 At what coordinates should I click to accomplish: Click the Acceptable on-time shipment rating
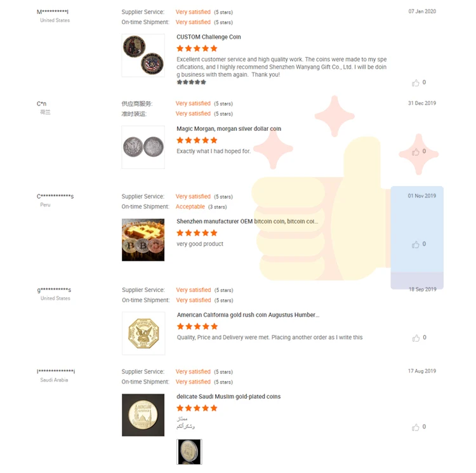(190, 207)
